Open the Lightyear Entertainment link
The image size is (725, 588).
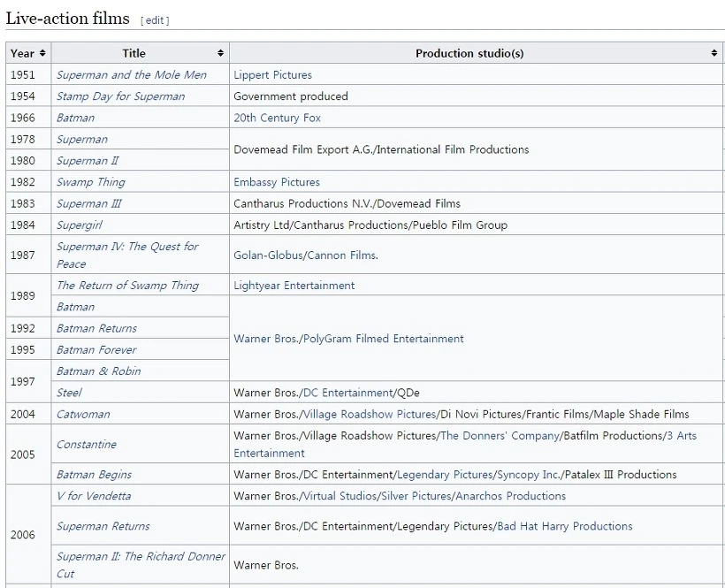294,286
